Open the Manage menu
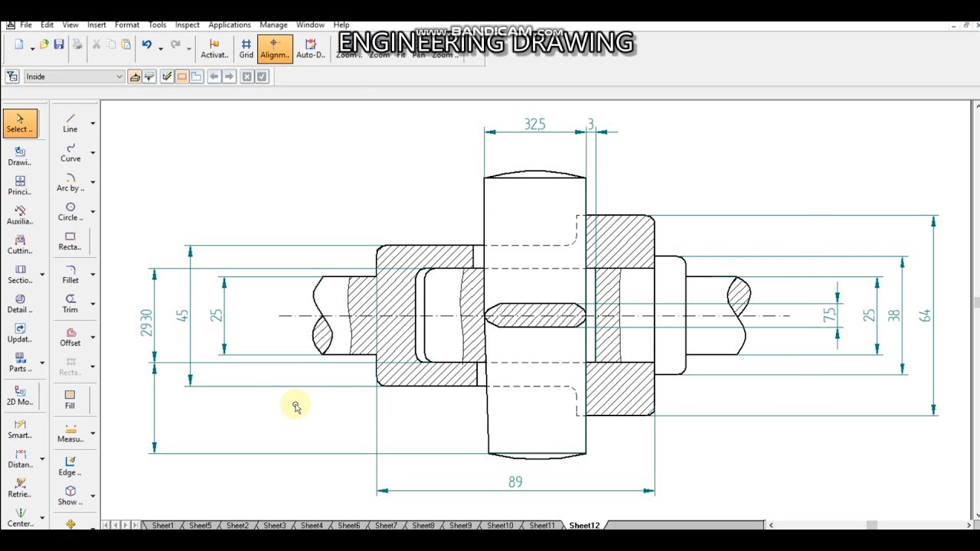This screenshot has width=980, height=551. pyautogui.click(x=273, y=25)
